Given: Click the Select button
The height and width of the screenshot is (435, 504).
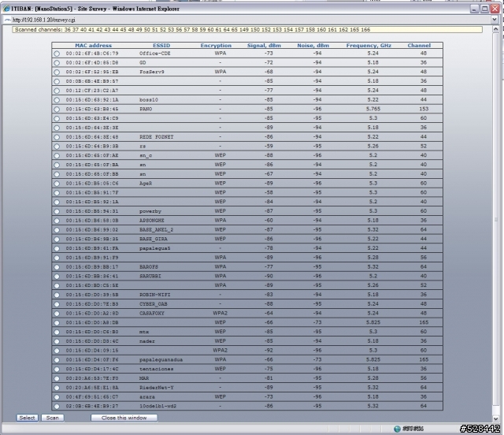Looking at the screenshot, I should click(28, 418).
